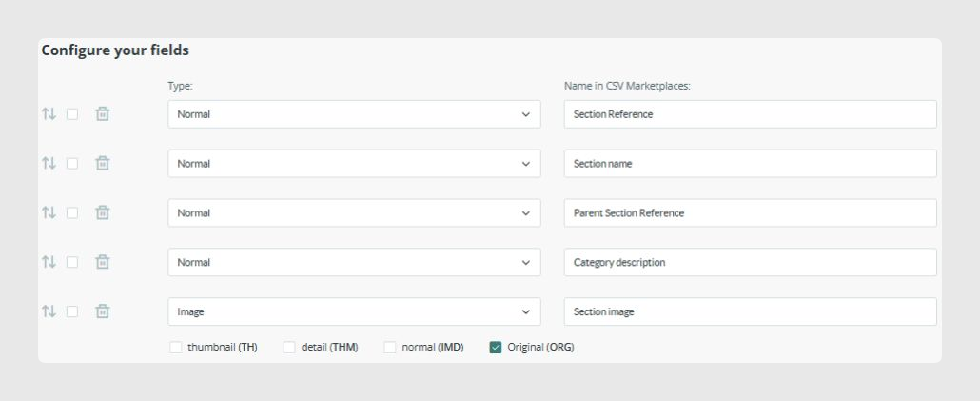This screenshot has height=401, width=980.
Task: Open Type dropdown for Section name row
Action: (x=354, y=163)
